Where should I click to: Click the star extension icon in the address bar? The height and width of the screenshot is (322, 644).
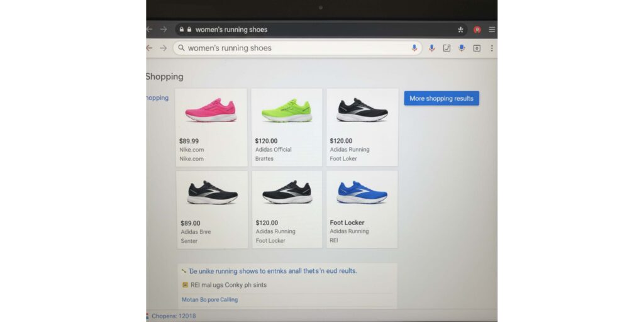point(460,30)
